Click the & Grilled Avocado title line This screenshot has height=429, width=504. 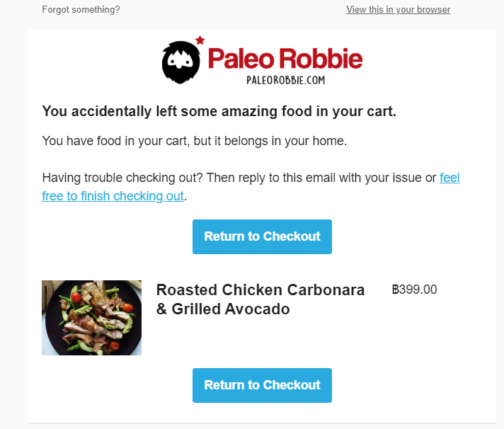(x=222, y=309)
